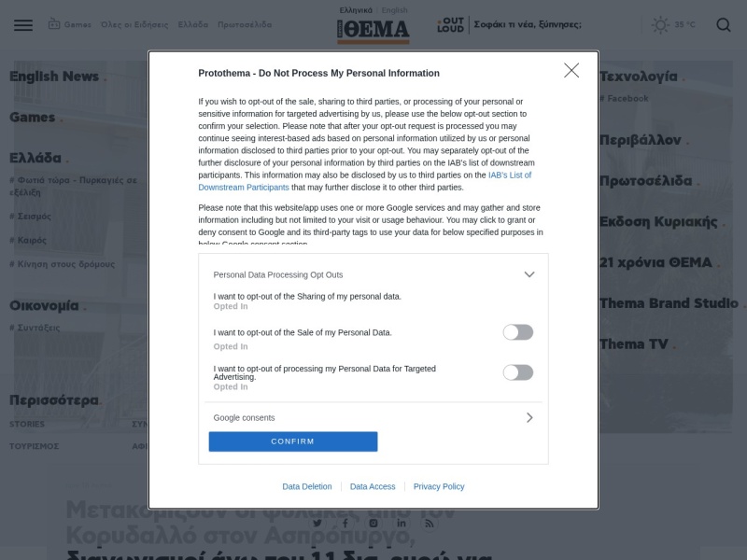This screenshot has width=747, height=560.
Task: Open the Privacy Policy link
Action: coord(439,486)
